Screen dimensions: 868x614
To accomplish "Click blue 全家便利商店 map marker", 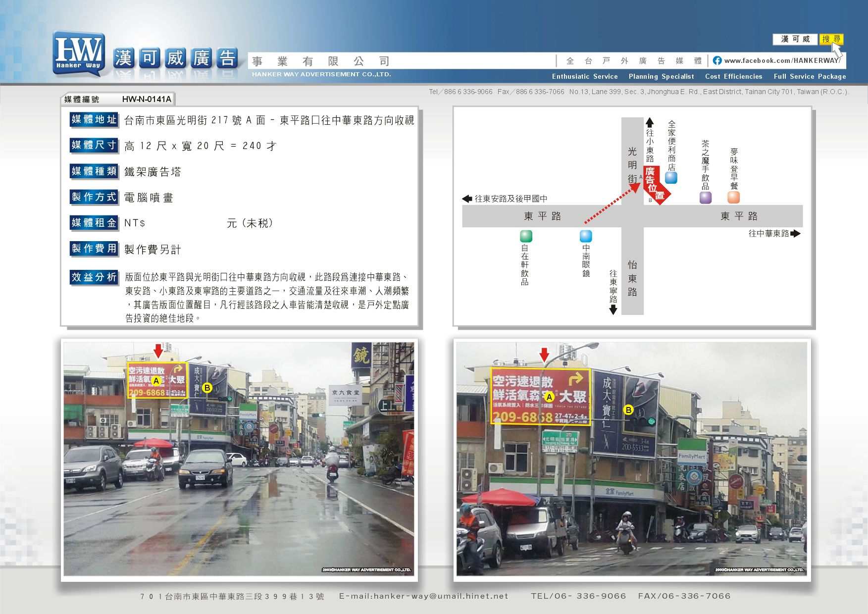I will (x=671, y=177).
